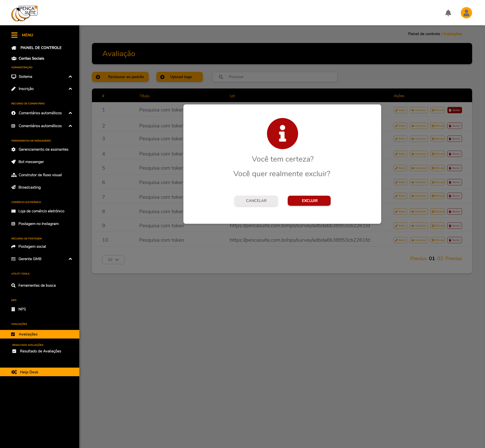Open the rows-per-page 10 dropdown
The height and width of the screenshot is (448, 485).
[113, 260]
